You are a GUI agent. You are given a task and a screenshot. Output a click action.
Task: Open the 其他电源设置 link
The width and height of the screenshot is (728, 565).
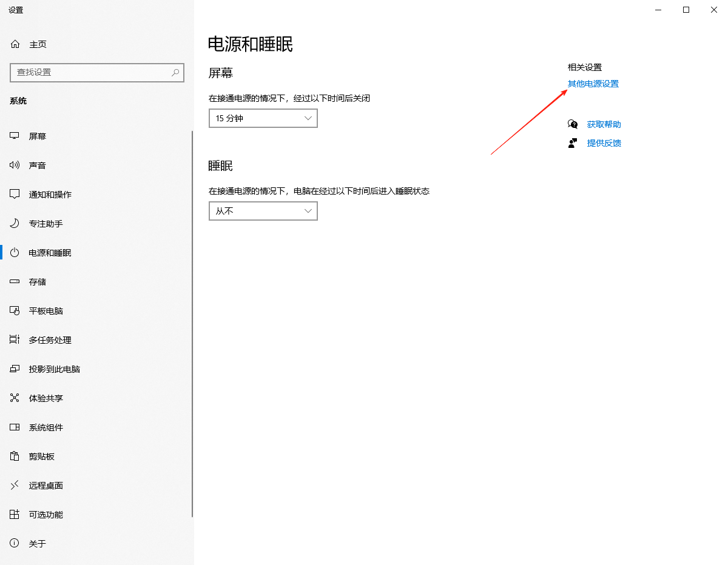tap(593, 84)
